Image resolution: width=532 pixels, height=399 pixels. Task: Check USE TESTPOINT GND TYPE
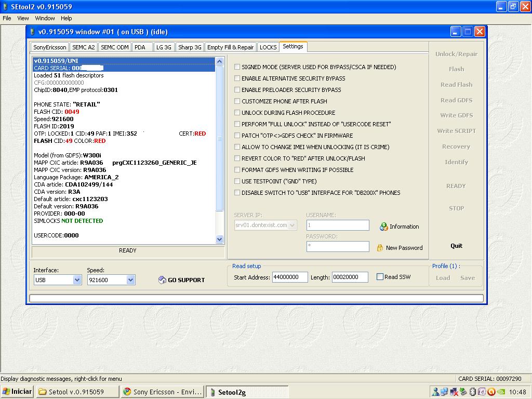click(237, 181)
